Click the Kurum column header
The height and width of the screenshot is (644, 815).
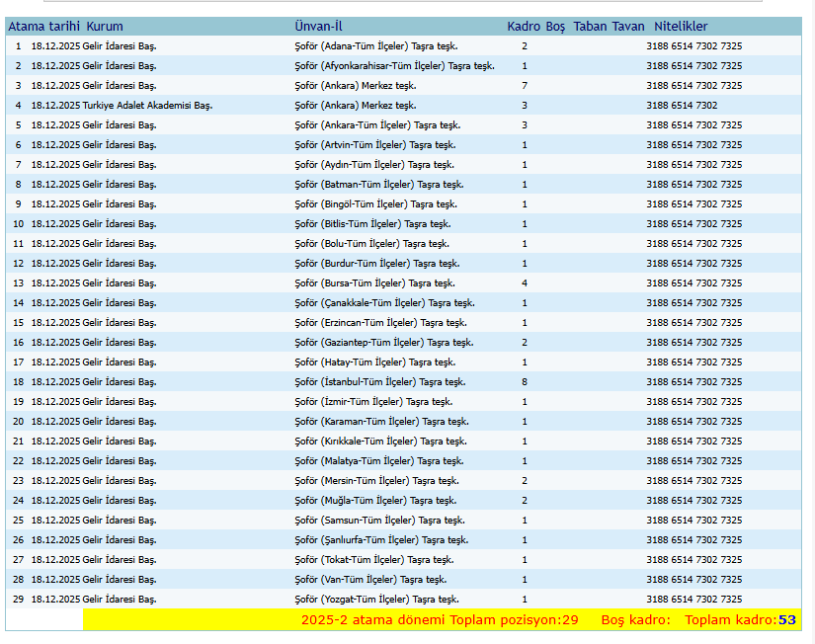[105, 26]
